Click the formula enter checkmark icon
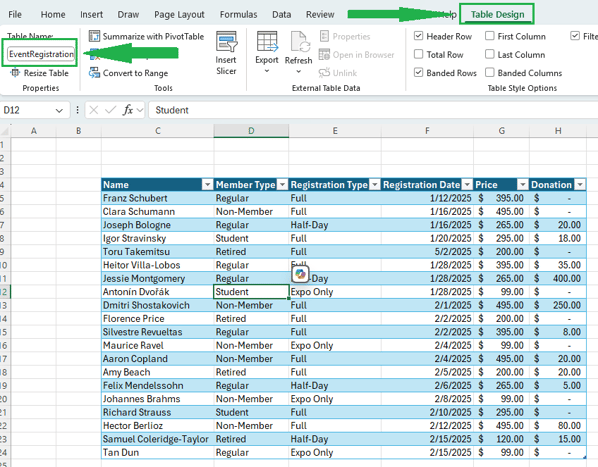The height and width of the screenshot is (467, 598). point(111,110)
